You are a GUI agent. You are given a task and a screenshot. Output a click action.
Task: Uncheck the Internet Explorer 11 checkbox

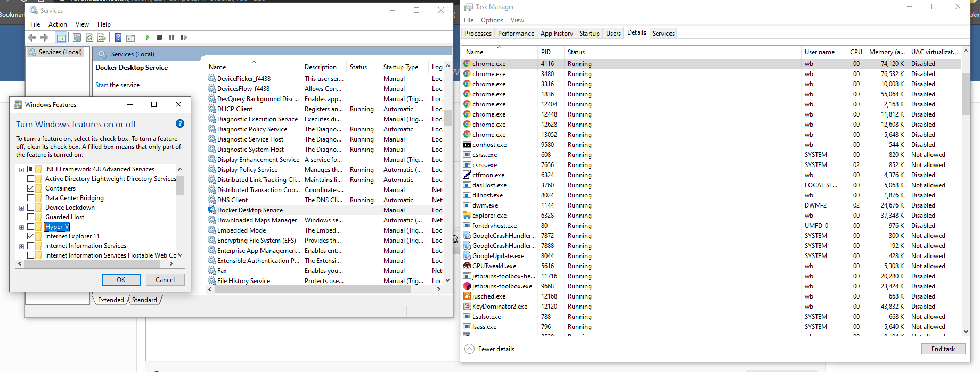(x=31, y=236)
